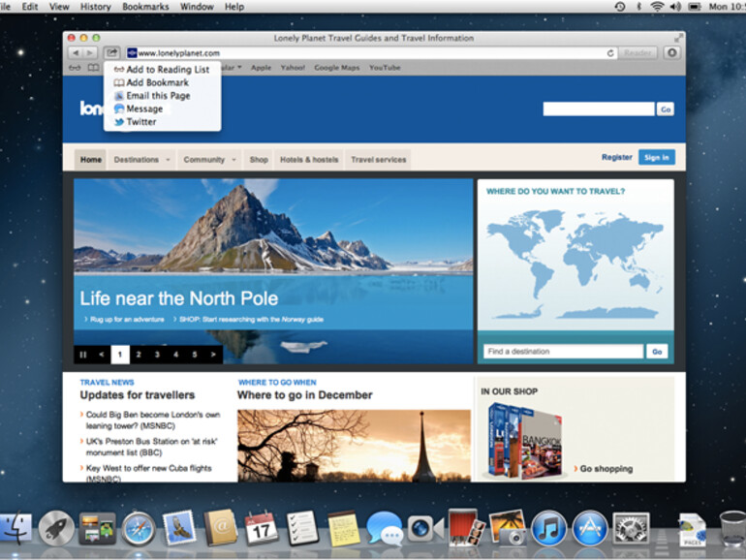Open Launchpad rocket icon in Dock
This screenshot has width=746, height=560.
pos(56,528)
